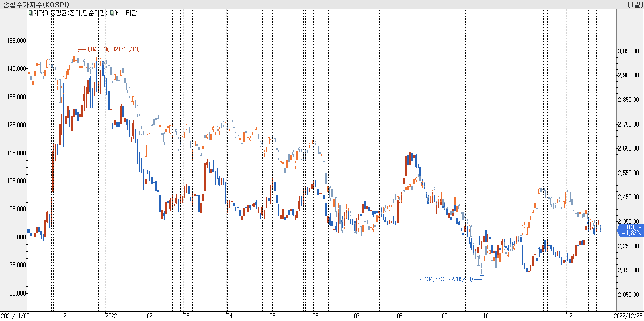This screenshot has width=644, height=321.
Task: Click the 3,050.00 label on right index axis
Action: (628, 51)
